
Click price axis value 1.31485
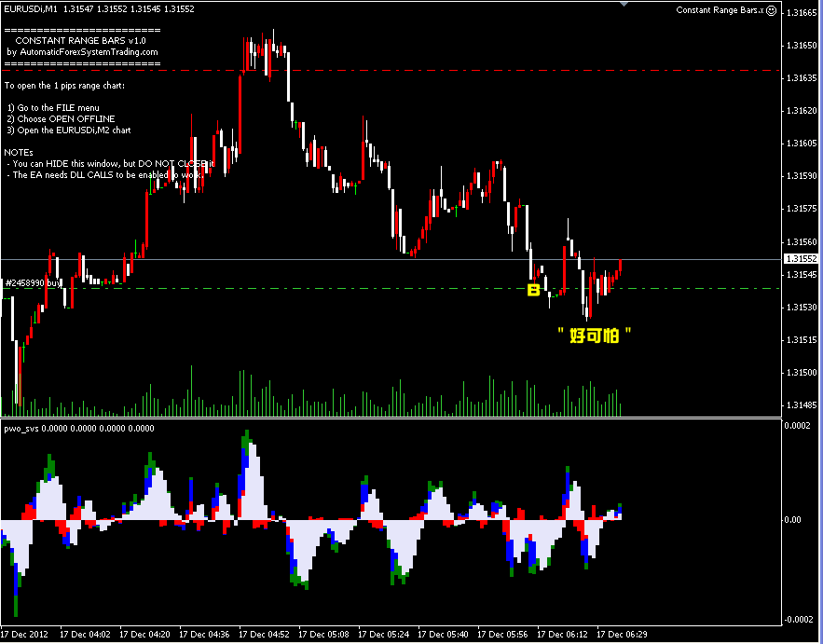802,405
